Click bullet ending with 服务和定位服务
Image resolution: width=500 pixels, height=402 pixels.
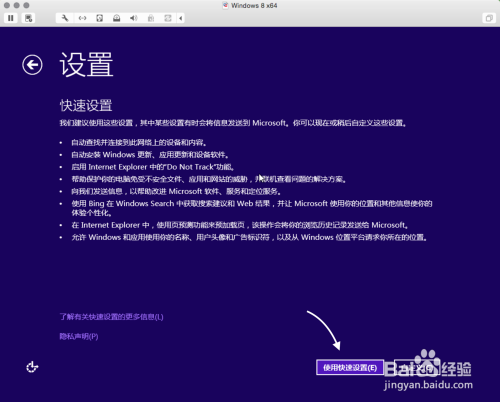pyautogui.click(x=176, y=191)
